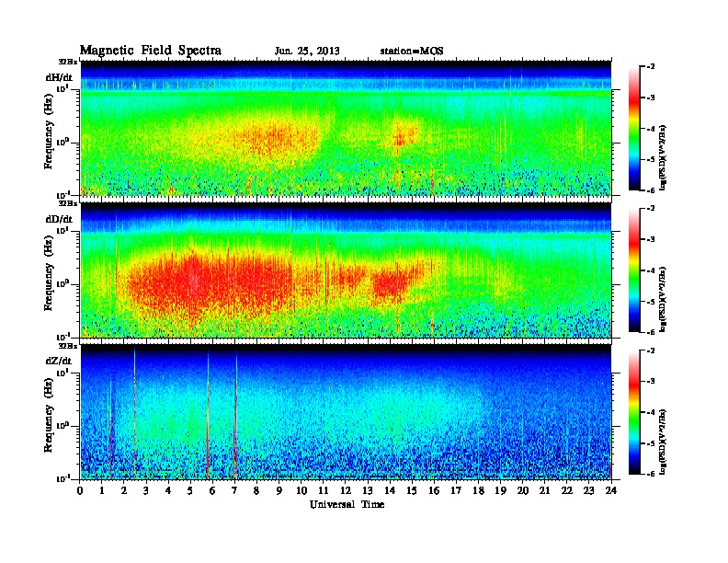Viewport: 728px width, 563px height.
Task: Click hour 0 on time axis
Action: (80, 491)
